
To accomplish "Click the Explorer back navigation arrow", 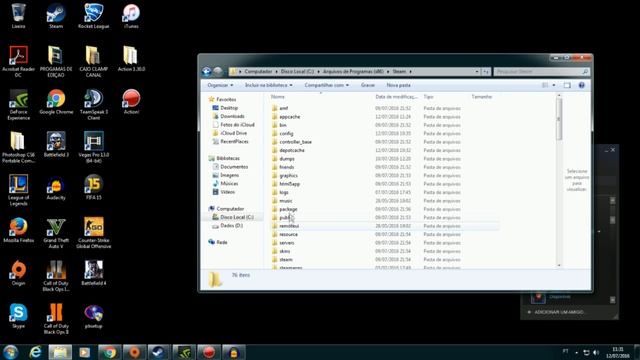I will (207, 71).
